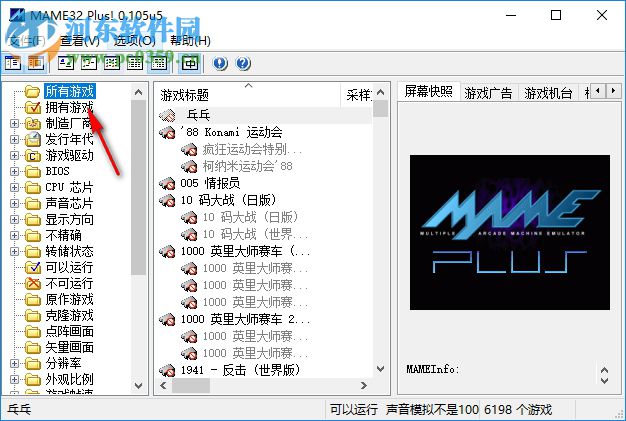Open the help question-mark toolbar icon
Viewport: 626px width, 421px height.
[x=243, y=63]
